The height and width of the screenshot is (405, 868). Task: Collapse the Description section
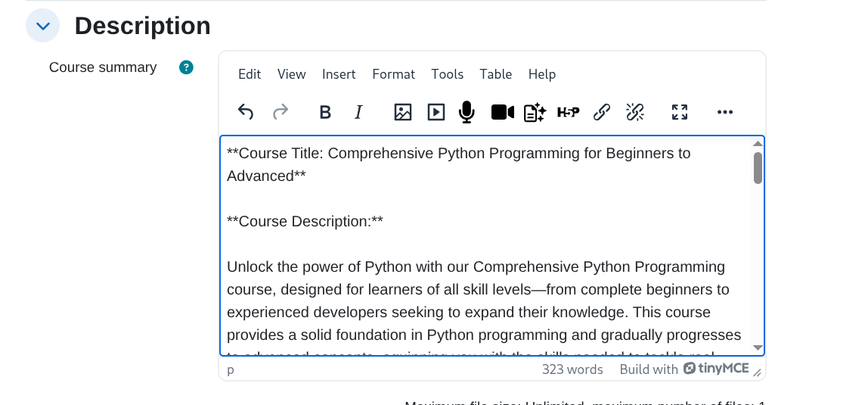coord(42,26)
